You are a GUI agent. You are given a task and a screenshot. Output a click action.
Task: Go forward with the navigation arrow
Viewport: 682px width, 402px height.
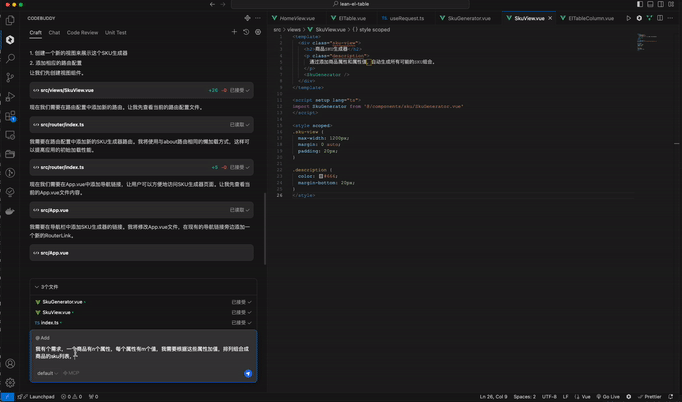click(x=223, y=4)
